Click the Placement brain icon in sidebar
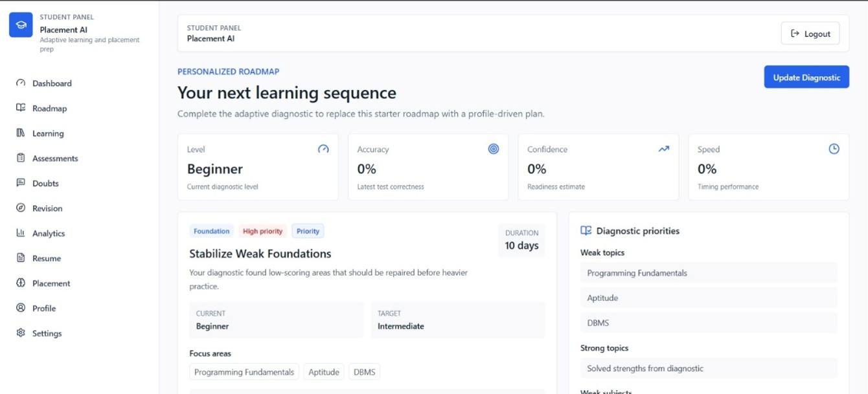This screenshot has height=394, width=868. tap(21, 283)
